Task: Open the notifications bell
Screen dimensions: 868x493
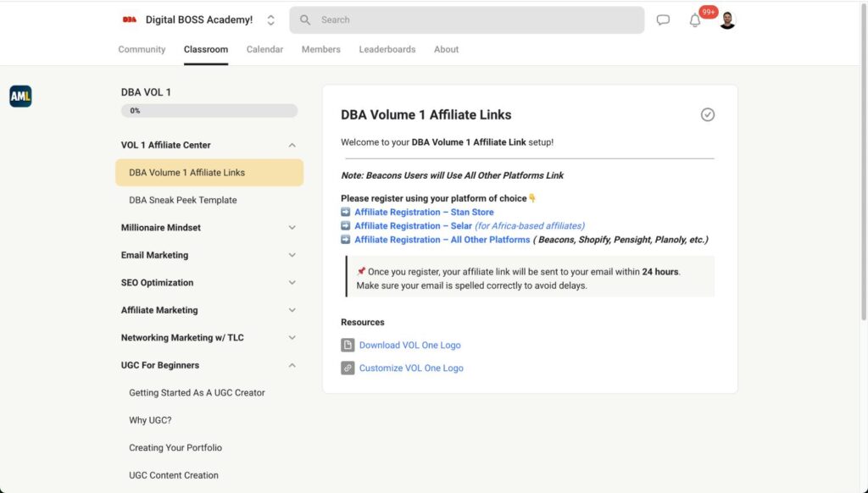Action: coord(695,20)
